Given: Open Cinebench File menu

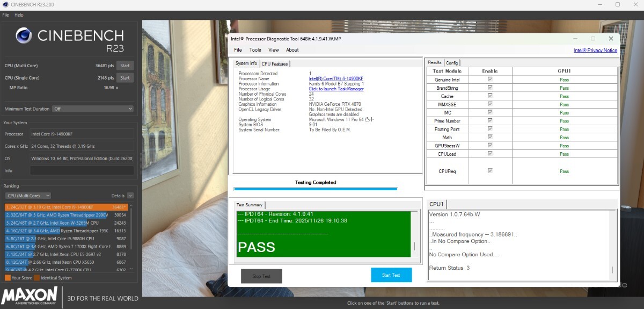Looking at the screenshot, I should point(5,15).
